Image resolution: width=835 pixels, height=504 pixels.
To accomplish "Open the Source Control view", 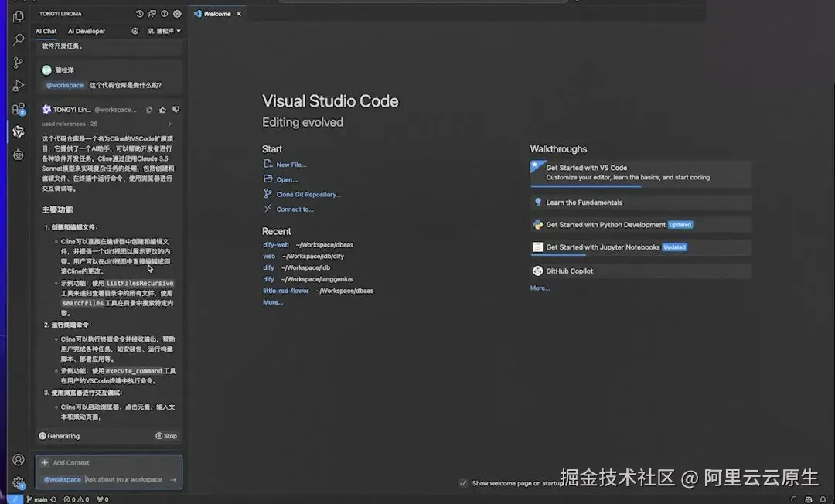I will click(x=18, y=63).
